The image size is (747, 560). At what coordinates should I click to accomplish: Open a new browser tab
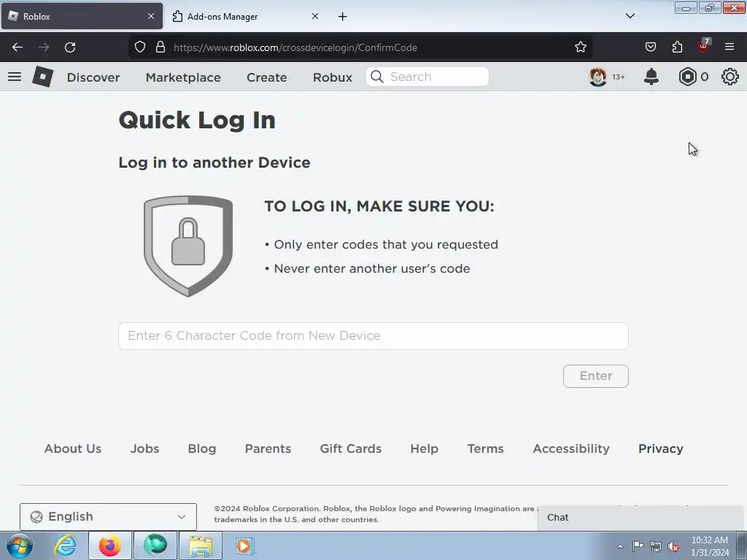343,17
